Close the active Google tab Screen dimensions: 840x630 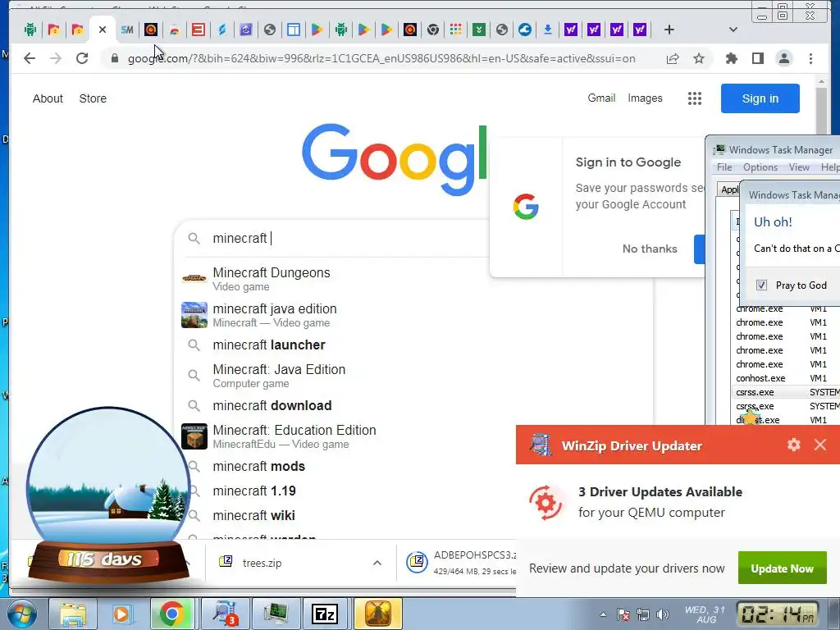pyautogui.click(x=103, y=30)
